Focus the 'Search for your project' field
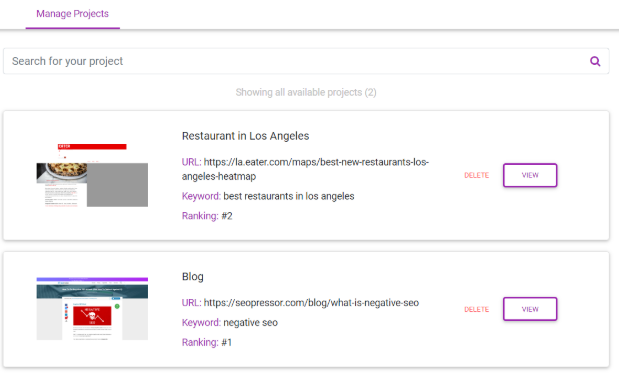 [306, 61]
